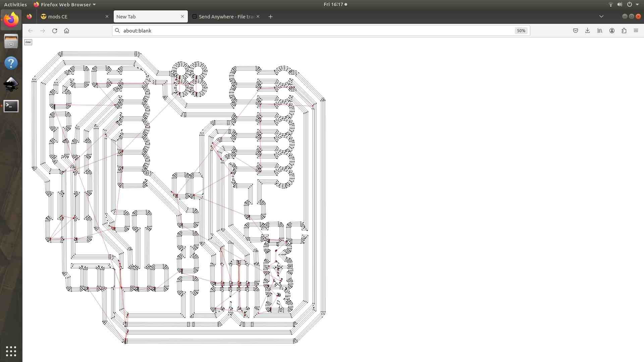Go to Firefox home page icon
Viewport: 644px width, 362px height.
click(66, 31)
